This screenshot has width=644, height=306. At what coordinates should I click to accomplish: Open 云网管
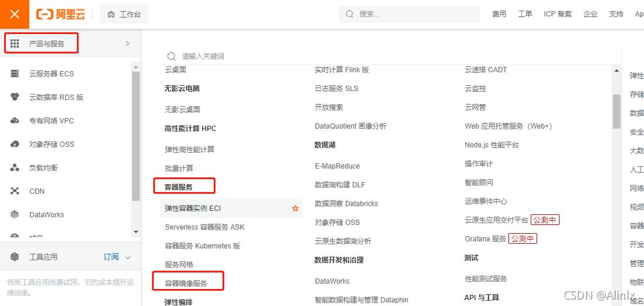click(476, 107)
